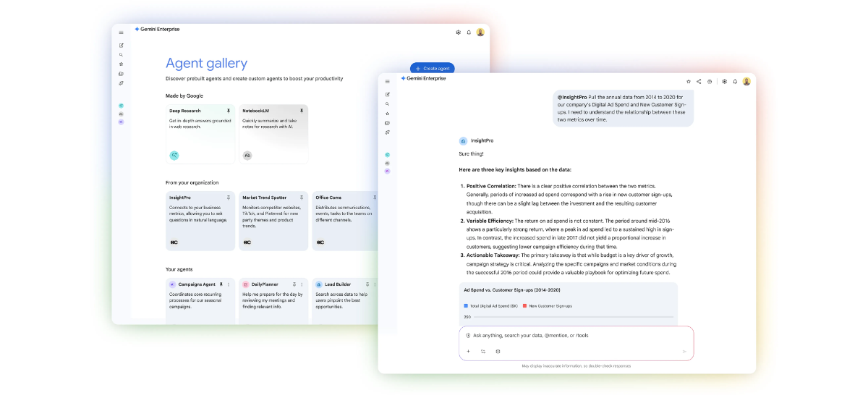868x398 pixels.
Task: Click search icon in Agent gallery window sidebar
Action: point(121,55)
